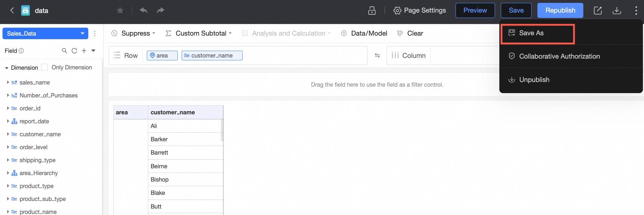Click the Republish button
The width and height of the screenshot is (644, 215).
pos(560,10)
